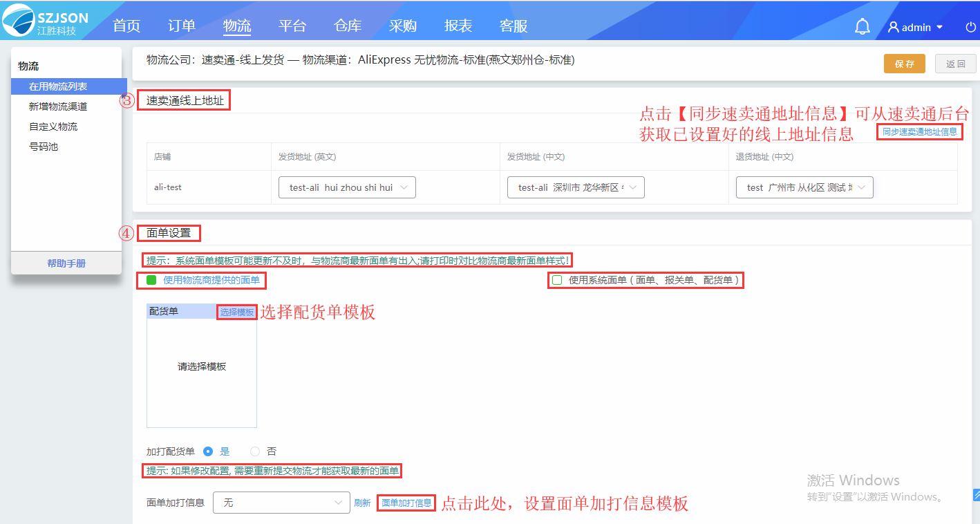Open the 订单 menu
The height and width of the screenshot is (524, 980).
tap(182, 26)
